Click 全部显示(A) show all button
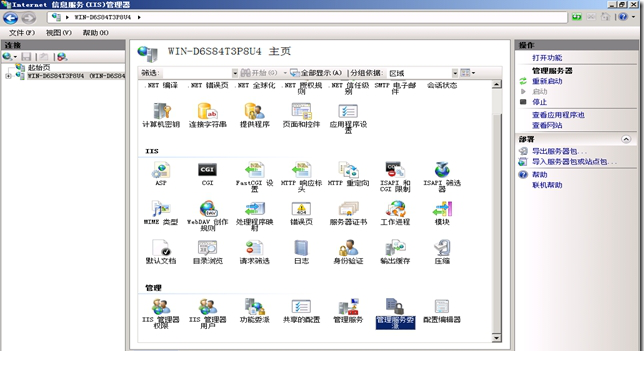Screen dimensions: 644x365 [x=316, y=73]
